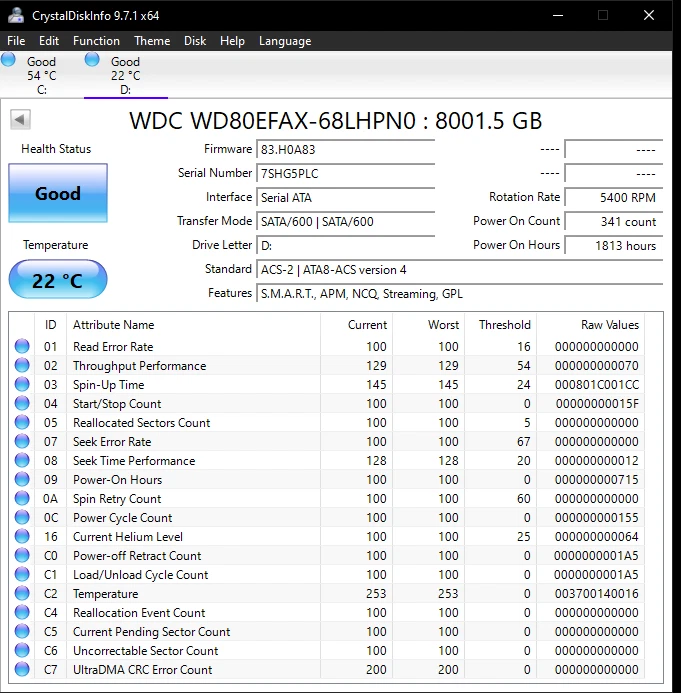Select the Reallocated Sectors Count attribute name
The width and height of the screenshot is (681, 693).
click(x=141, y=423)
